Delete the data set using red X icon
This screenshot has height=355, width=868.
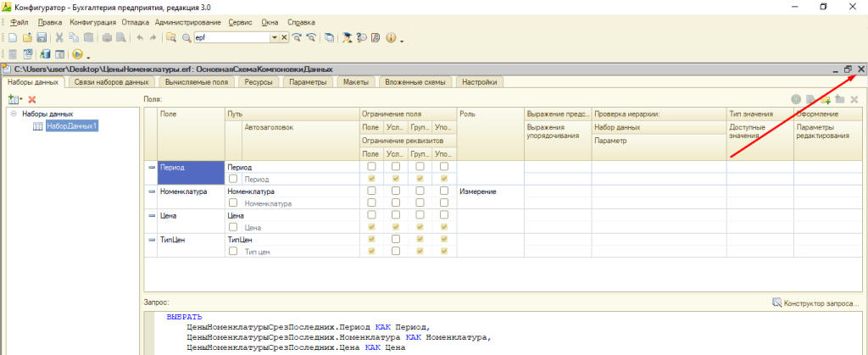pyautogui.click(x=32, y=100)
